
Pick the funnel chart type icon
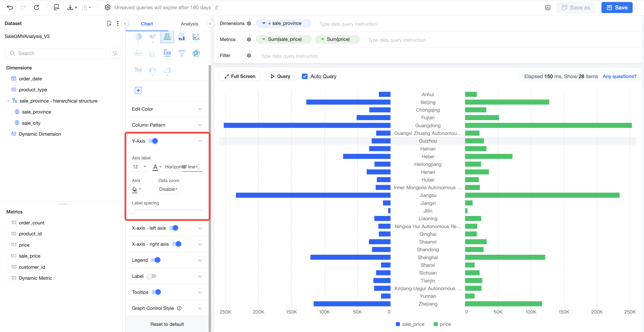point(181,53)
